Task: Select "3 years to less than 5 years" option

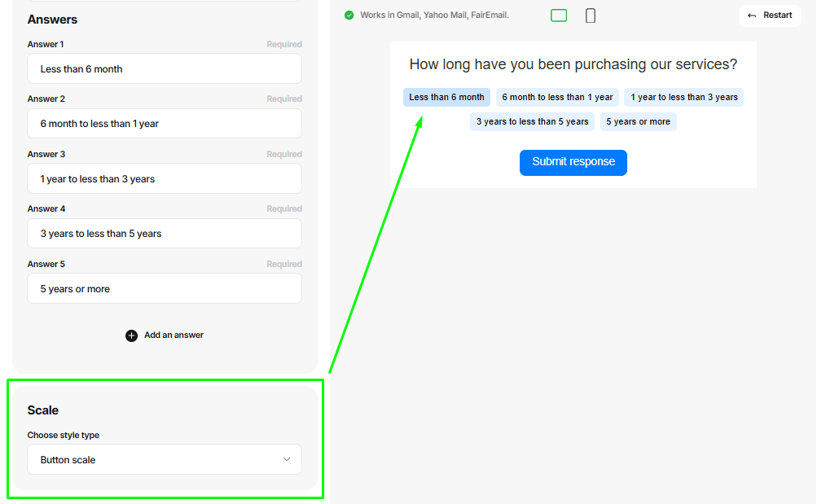Action: (532, 122)
